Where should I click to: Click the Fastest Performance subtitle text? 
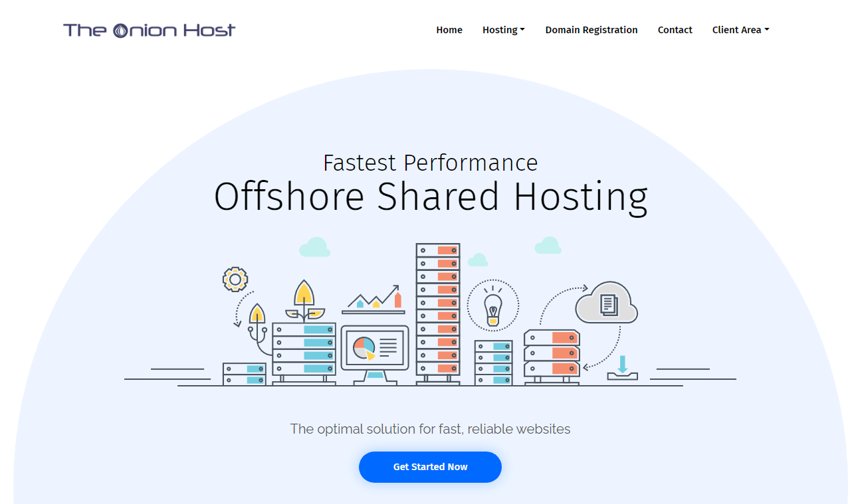[430, 163]
